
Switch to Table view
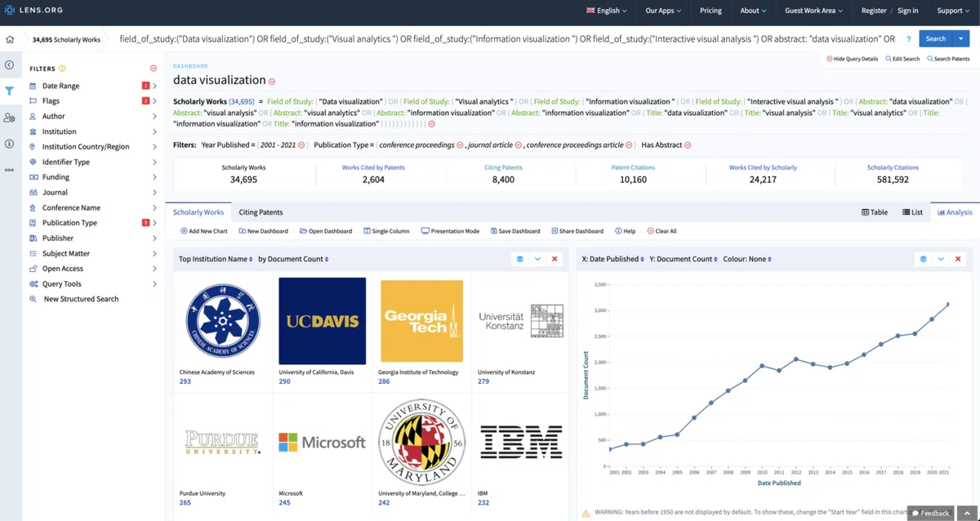click(875, 212)
